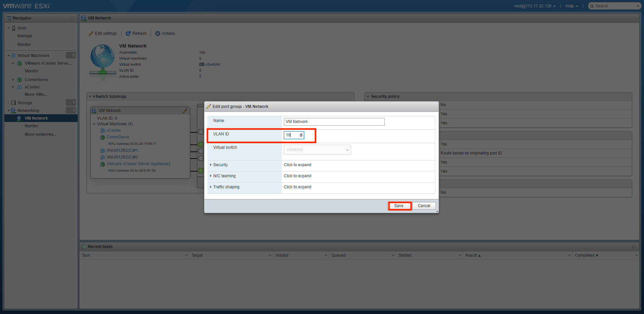The image size is (644, 314).
Task: Click the pencil icon in Edit port group title
Action: [209, 107]
